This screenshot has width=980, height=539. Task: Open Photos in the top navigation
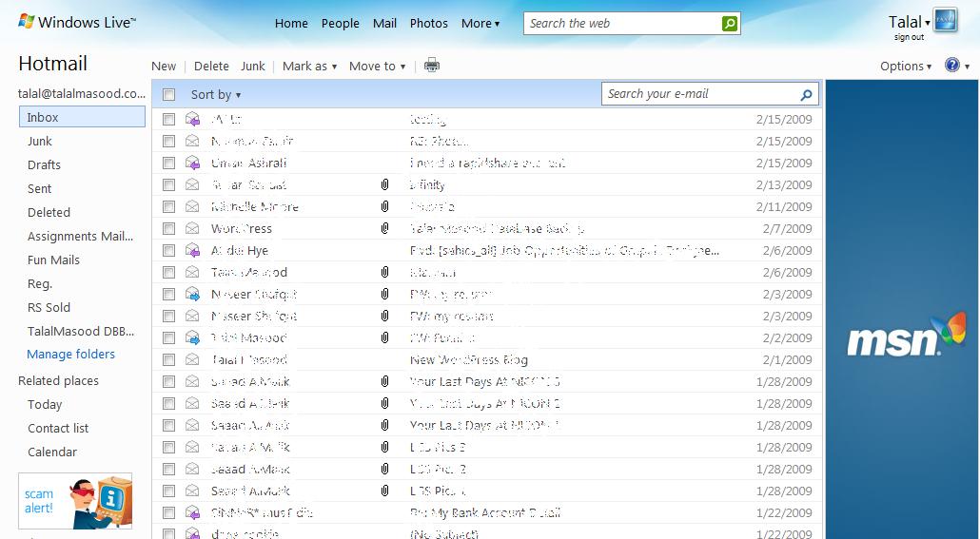[429, 23]
